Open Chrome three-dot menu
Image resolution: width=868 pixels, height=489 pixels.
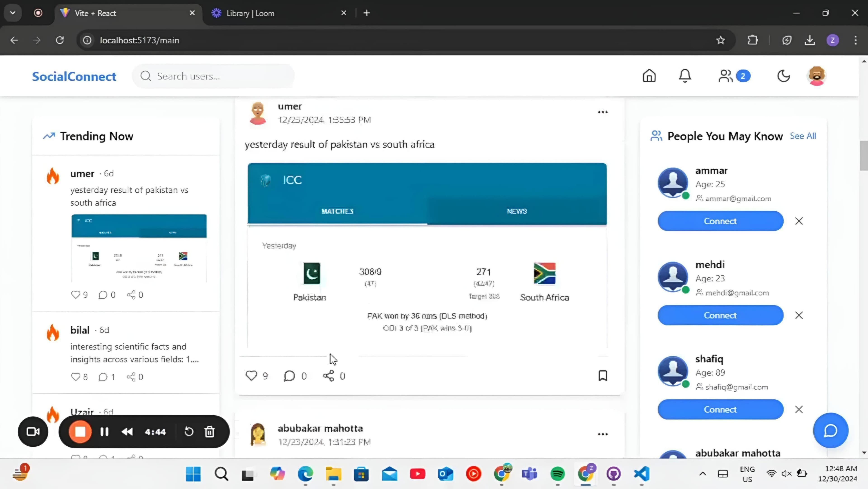pos(856,40)
